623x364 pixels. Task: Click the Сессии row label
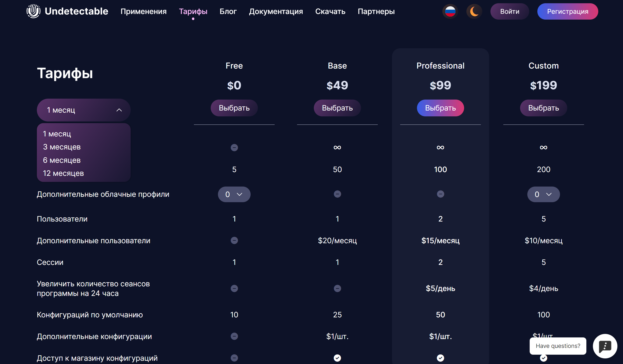tap(50, 262)
